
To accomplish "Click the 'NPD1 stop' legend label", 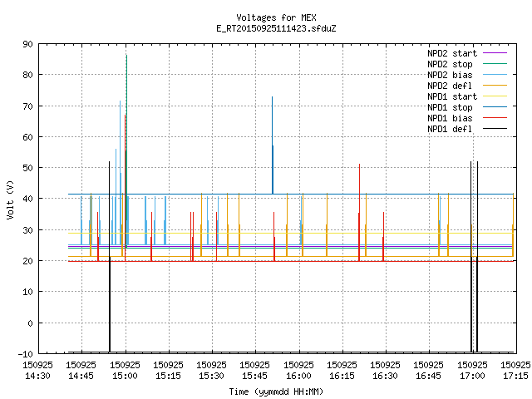I will (x=450, y=107).
